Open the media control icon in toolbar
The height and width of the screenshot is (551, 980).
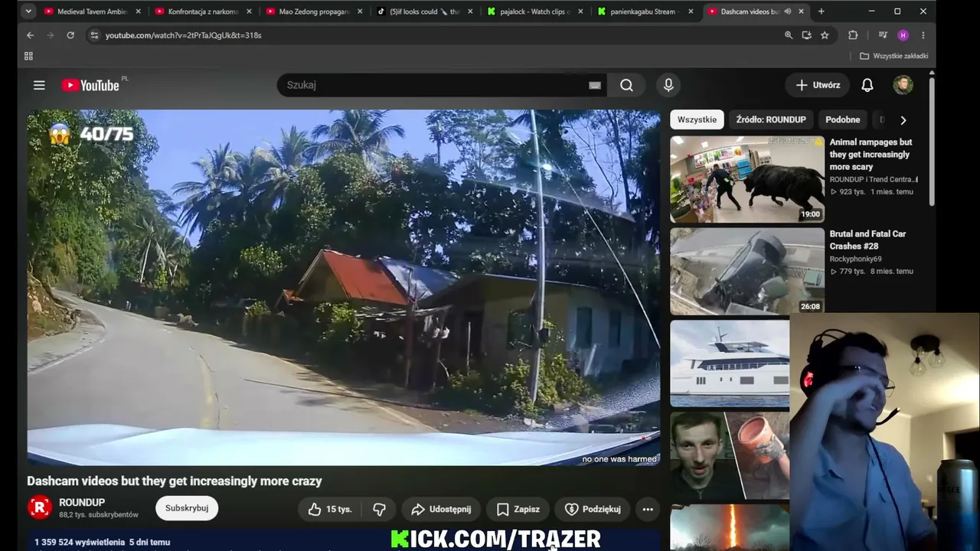click(x=883, y=35)
